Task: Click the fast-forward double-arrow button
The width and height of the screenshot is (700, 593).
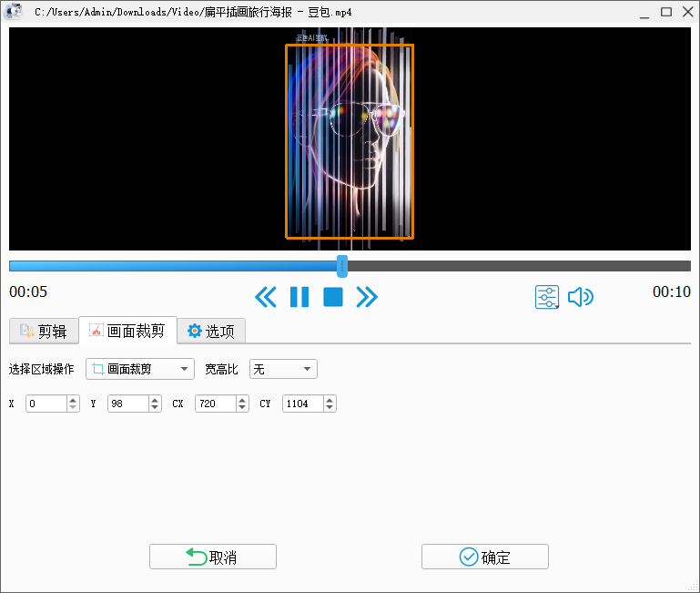Action: coord(367,297)
